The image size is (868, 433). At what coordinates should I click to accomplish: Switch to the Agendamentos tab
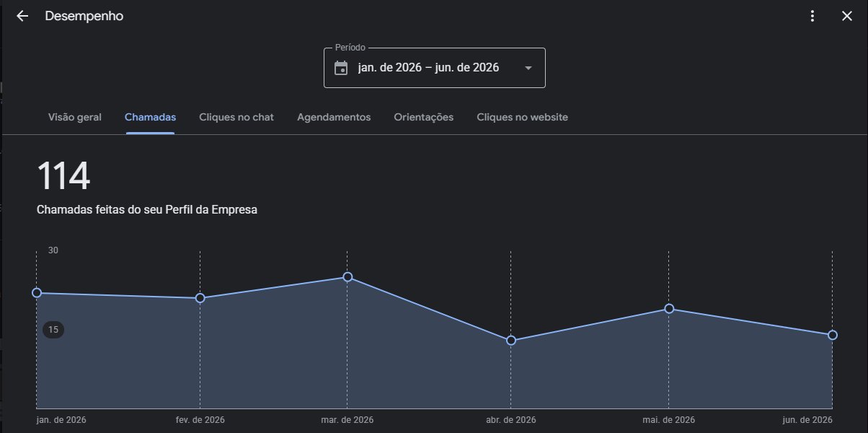tap(334, 117)
